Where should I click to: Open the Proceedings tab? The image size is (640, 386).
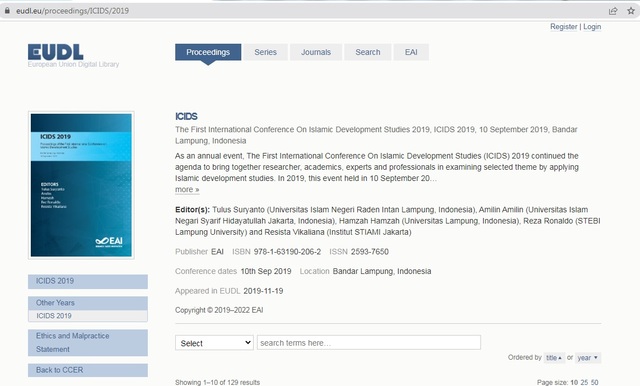pos(208,52)
